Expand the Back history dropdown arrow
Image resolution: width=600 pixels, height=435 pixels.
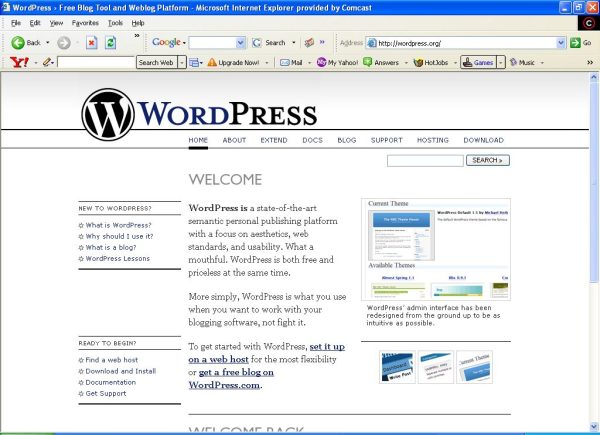tap(48, 43)
